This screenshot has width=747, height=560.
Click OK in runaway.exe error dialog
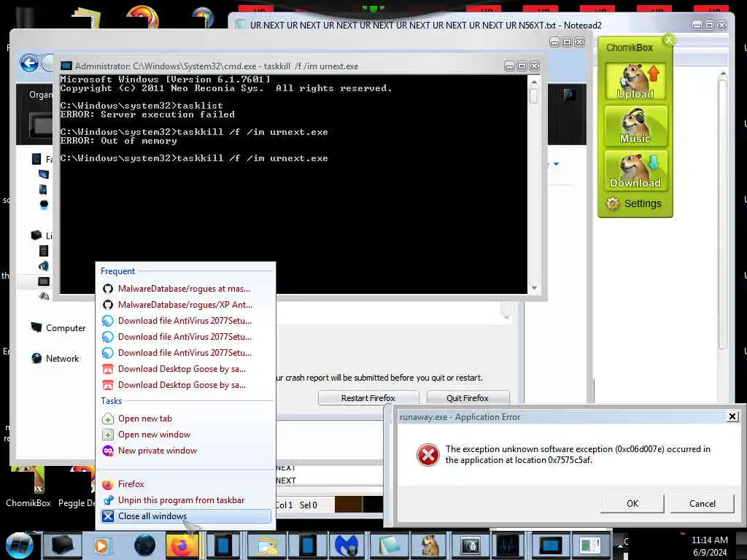pyautogui.click(x=632, y=503)
